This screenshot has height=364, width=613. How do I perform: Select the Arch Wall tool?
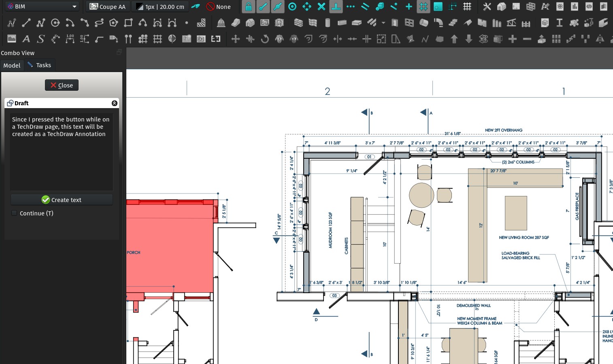[298, 23]
